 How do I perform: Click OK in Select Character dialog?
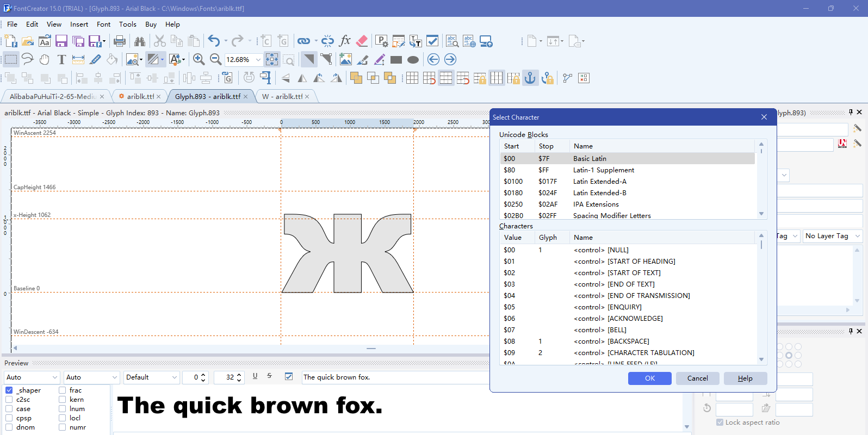coord(649,378)
